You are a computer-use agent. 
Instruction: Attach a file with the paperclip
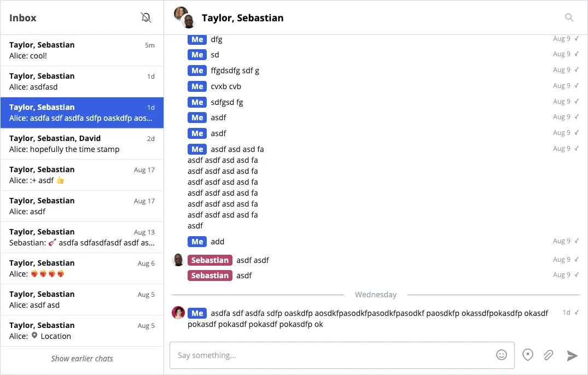tap(548, 355)
